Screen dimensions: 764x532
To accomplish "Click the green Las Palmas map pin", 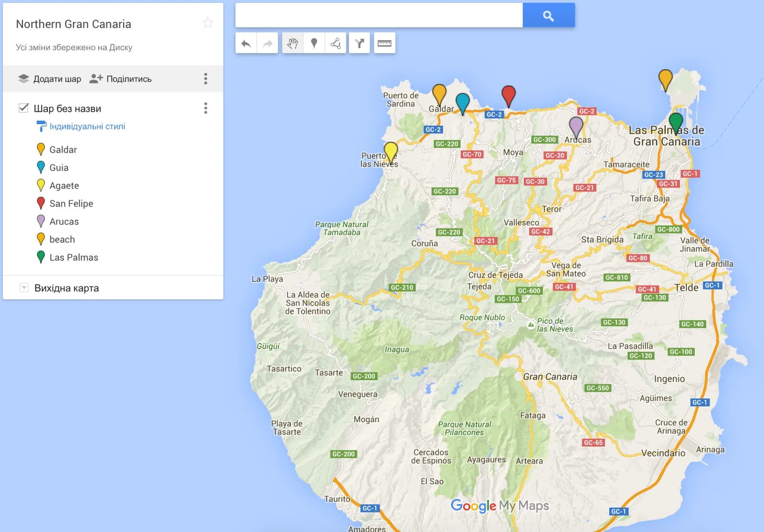I will click(676, 123).
